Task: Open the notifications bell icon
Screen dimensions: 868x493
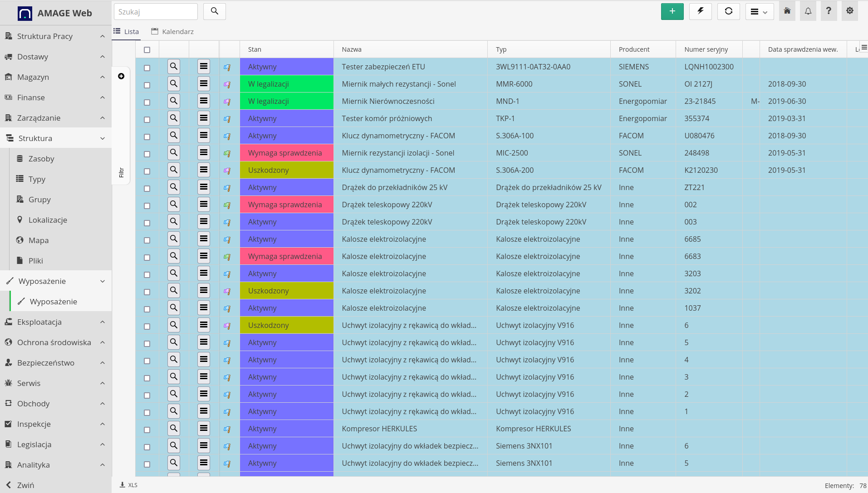Action: pyautogui.click(x=808, y=11)
